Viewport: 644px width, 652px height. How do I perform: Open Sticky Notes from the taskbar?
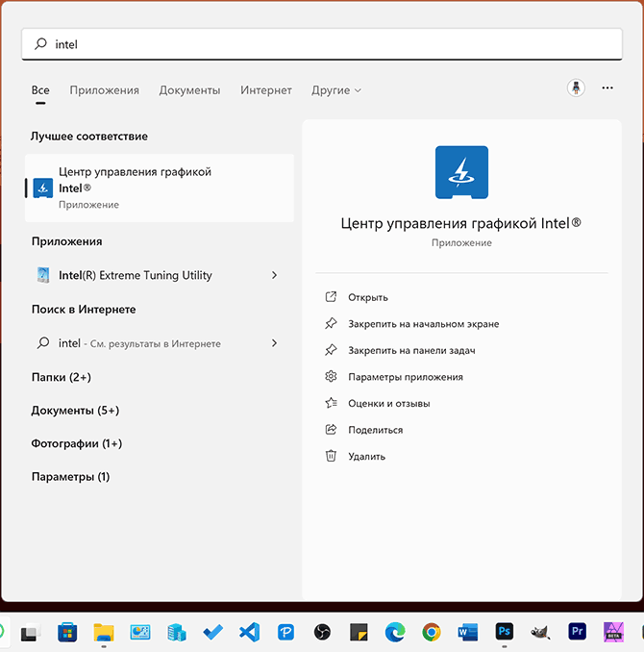[359, 633]
